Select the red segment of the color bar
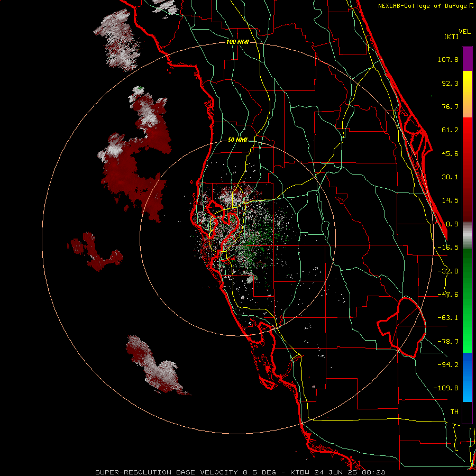This screenshot has width=476, height=476. [x=467, y=169]
